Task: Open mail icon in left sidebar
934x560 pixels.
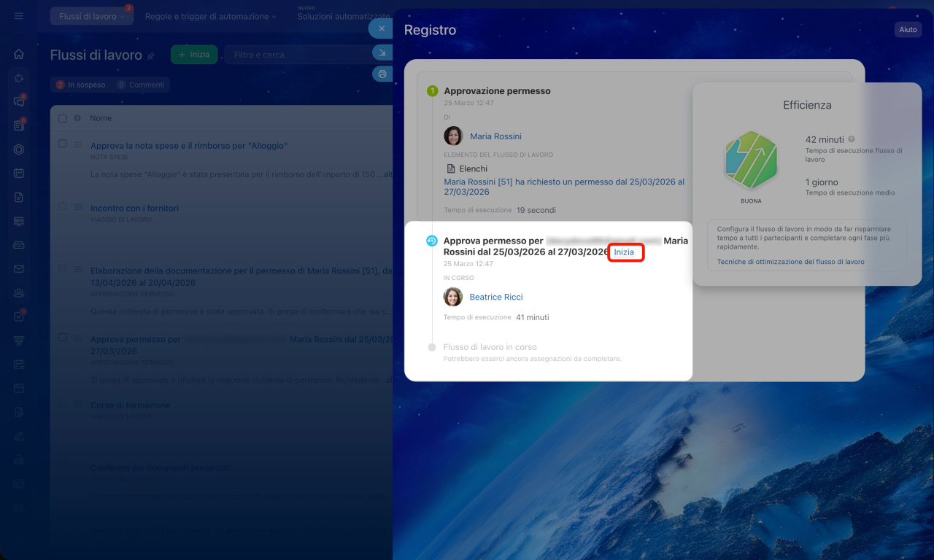Action: tap(19, 268)
